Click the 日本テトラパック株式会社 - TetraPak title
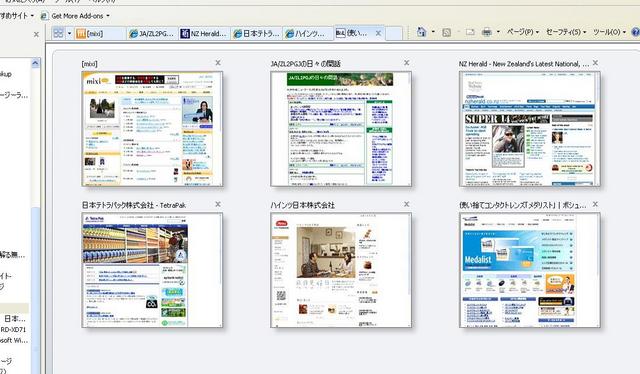Image resolution: width=640 pixels, height=374 pixels. (x=134, y=205)
